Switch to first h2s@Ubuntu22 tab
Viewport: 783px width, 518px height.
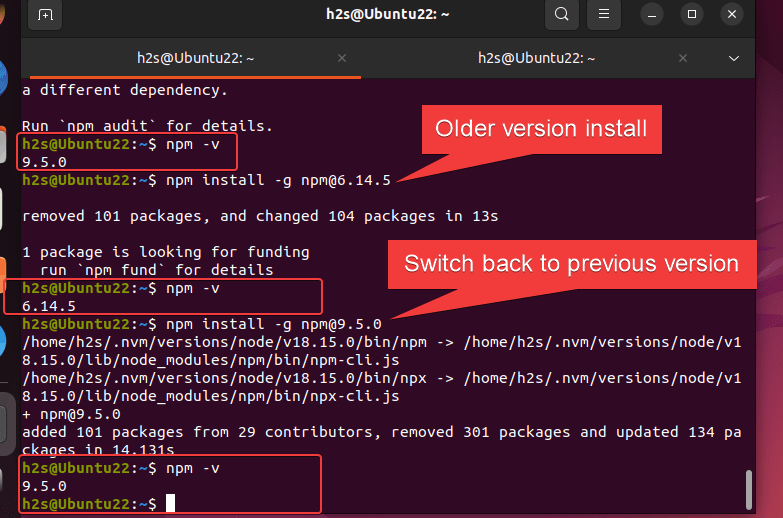pos(195,58)
